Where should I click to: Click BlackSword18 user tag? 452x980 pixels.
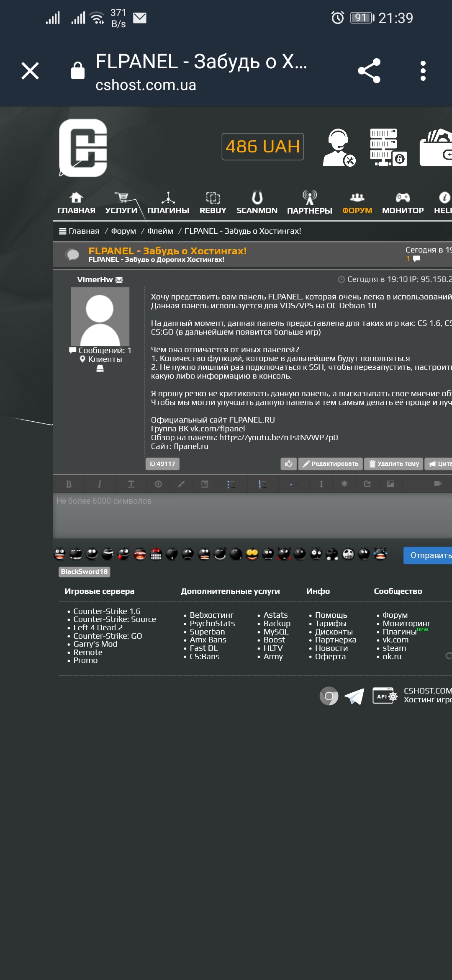point(84,572)
